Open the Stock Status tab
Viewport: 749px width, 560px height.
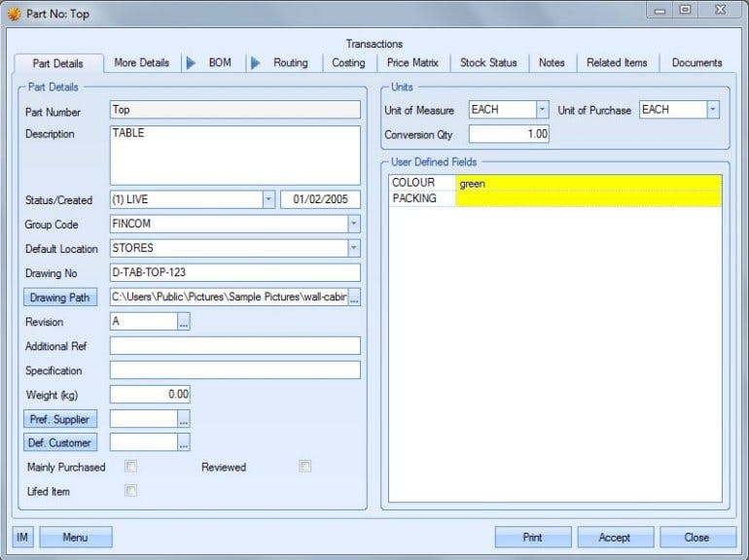[488, 63]
